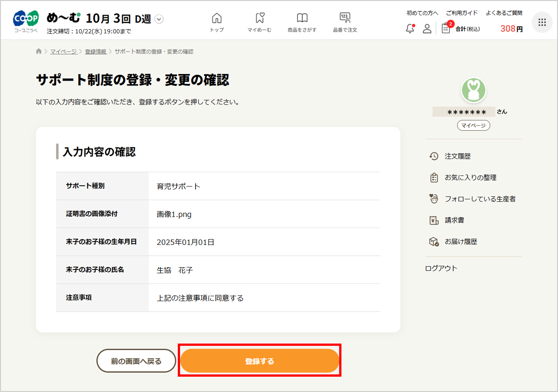Open 注文履歴 order history icon
Viewport: 558px width, 392px height.
tap(434, 156)
